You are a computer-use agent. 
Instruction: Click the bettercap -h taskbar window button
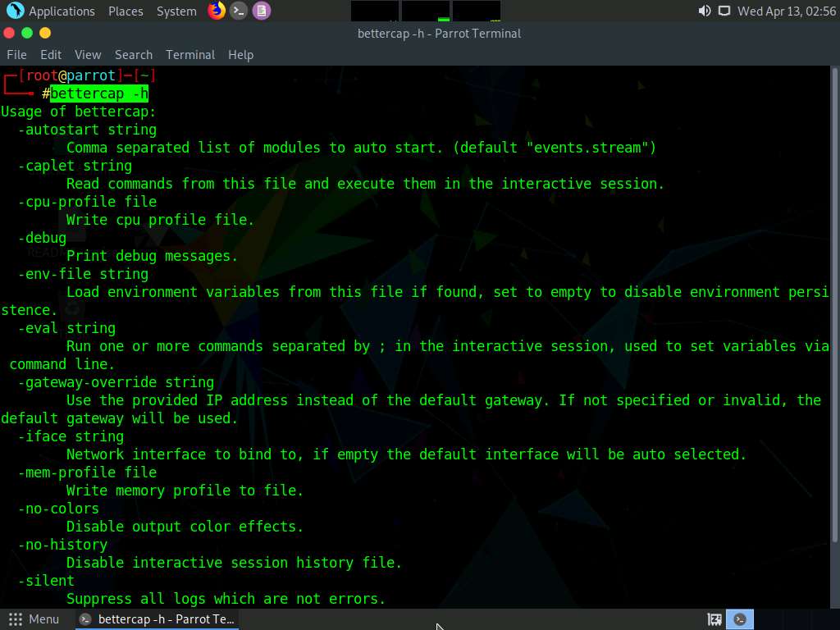point(157,619)
